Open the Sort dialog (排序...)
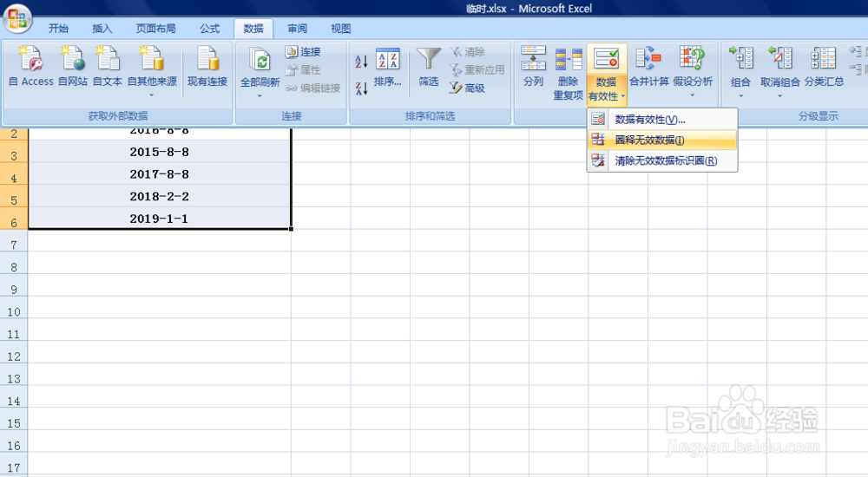Viewport: 868px width, 477px height. [387, 68]
